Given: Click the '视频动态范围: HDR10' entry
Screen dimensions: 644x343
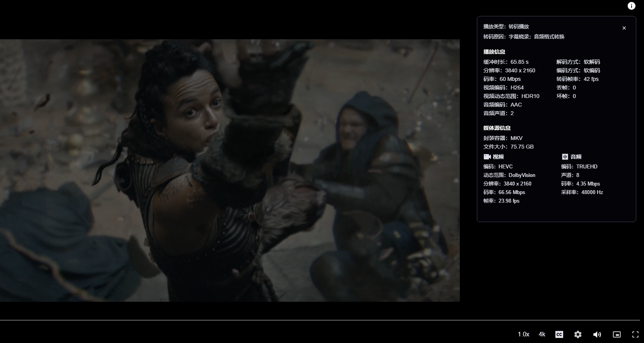Looking at the screenshot, I should click(x=511, y=96).
